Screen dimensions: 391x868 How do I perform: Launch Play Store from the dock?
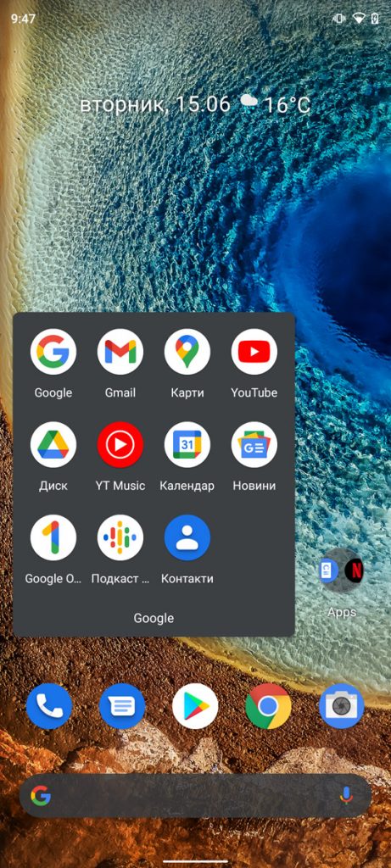tap(195, 706)
